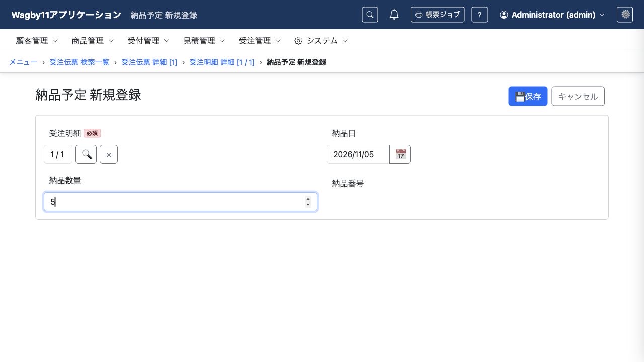
Task: Decrease 納品数量 with the down arrow
Action: click(308, 205)
